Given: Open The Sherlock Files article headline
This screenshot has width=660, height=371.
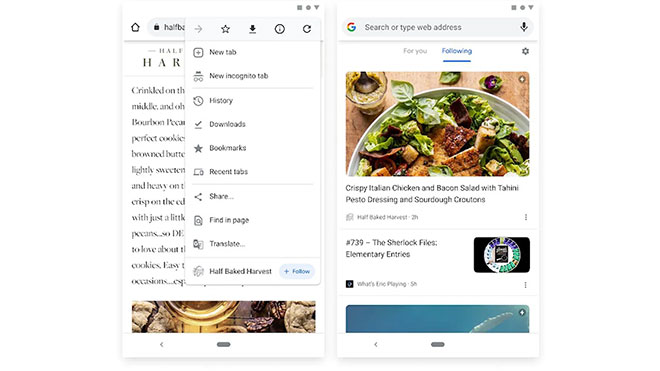Looking at the screenshot, I should pyautogui.click(x=391, y=248).
